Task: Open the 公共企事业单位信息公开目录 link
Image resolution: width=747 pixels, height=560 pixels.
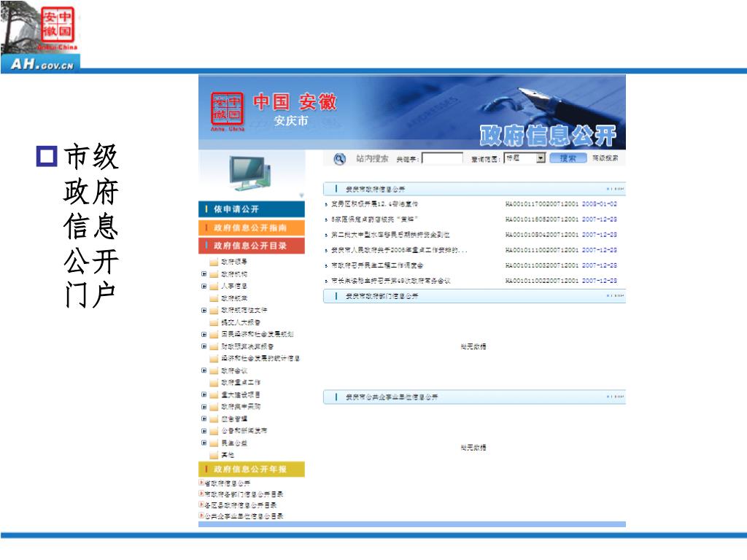Action: (x=244, y=516)
